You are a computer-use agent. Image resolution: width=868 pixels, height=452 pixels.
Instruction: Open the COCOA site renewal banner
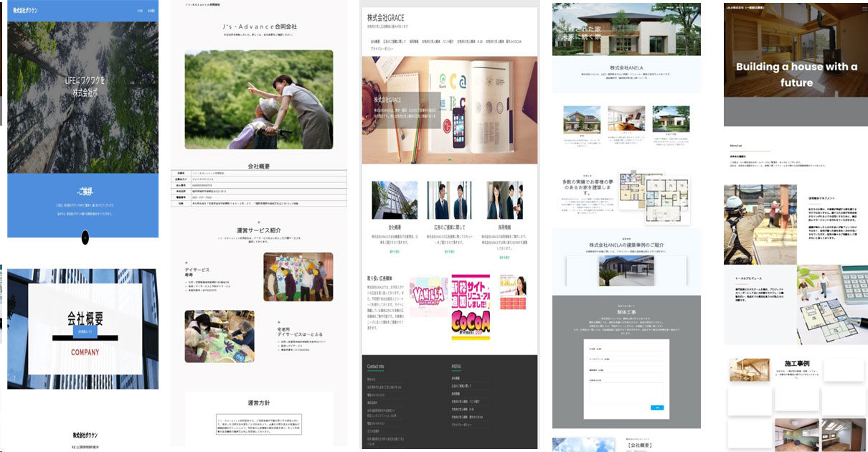pos(471,306)
